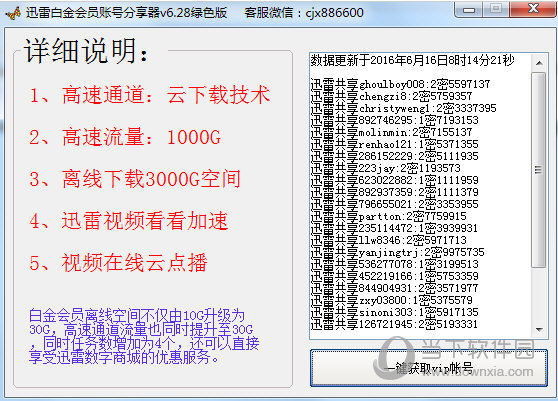Click the maximize window button
The width and height of the screenshot is (558, 401).
pyautogui.click(x=496, y=9)
